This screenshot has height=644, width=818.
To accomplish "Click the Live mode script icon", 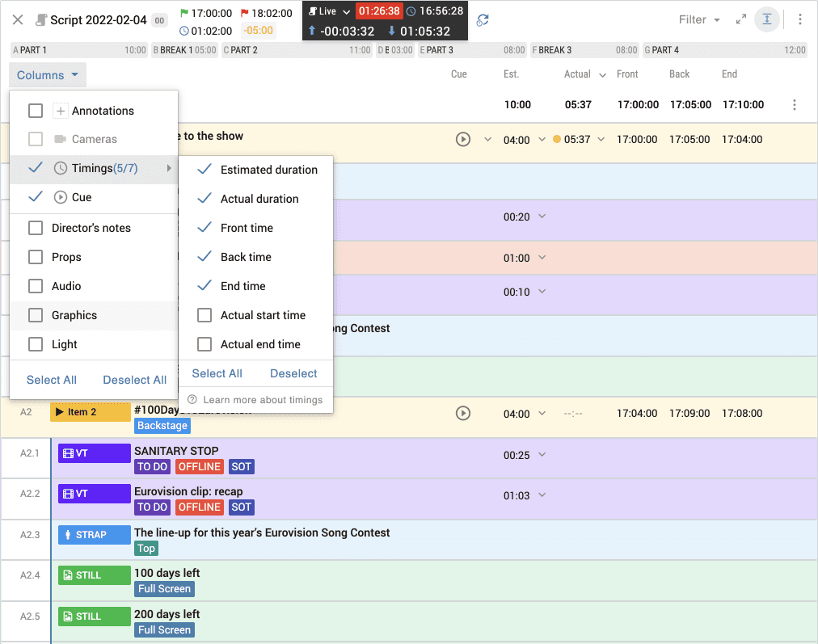I will tap(313, 11).
